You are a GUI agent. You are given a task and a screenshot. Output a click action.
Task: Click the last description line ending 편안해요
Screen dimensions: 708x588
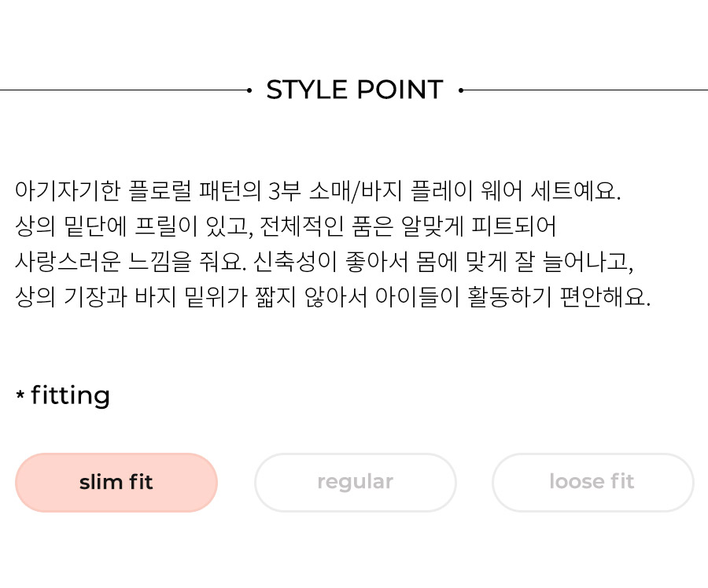point(333,297)
